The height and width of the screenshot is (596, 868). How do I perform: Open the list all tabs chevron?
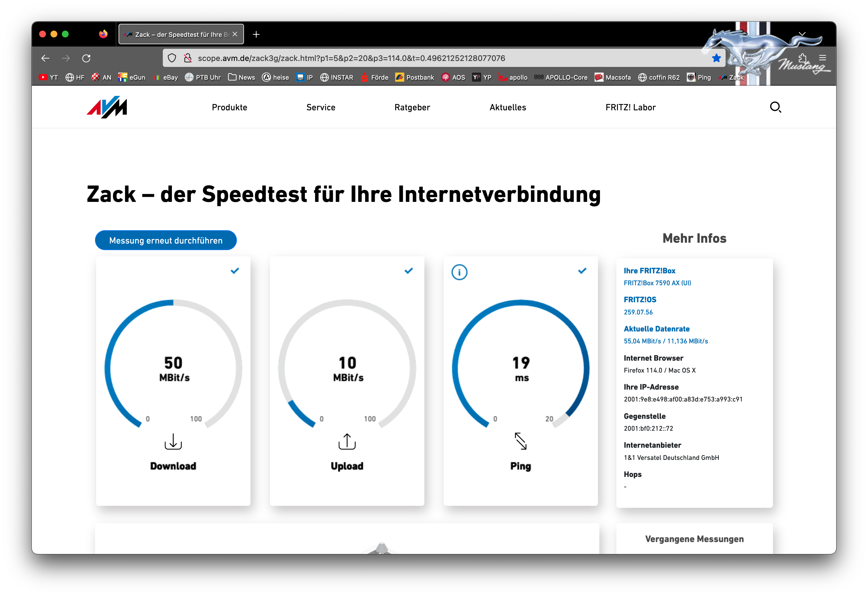pyautogui.click(x=802, y=34)
